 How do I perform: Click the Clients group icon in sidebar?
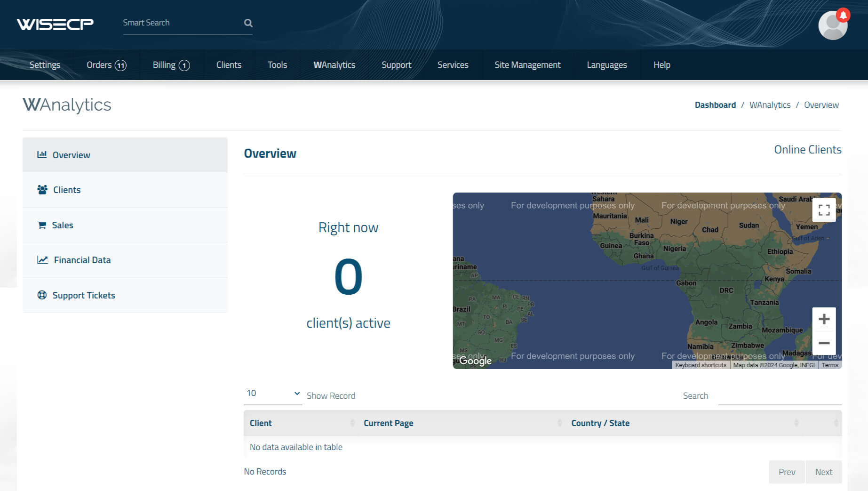tap(42, 190)
